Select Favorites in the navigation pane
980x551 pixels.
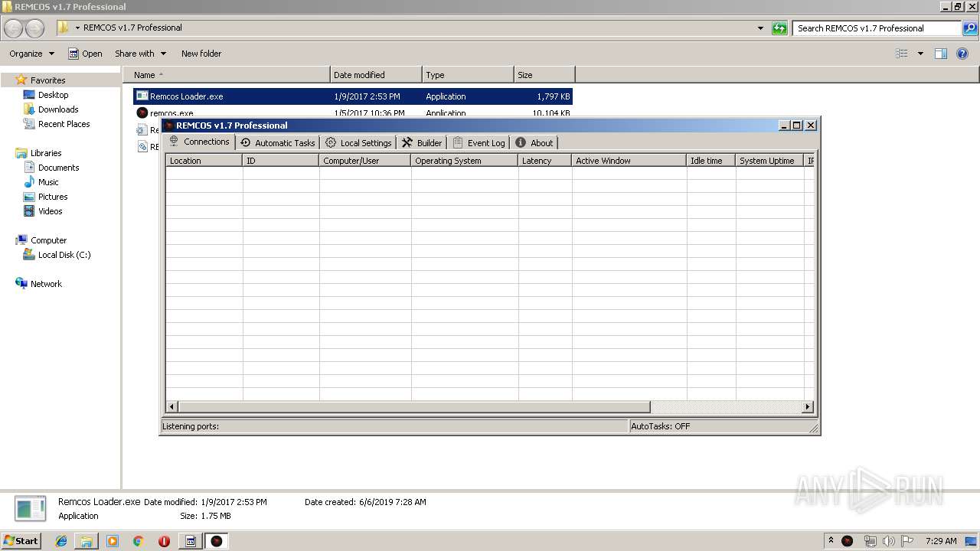click(47, 80)
